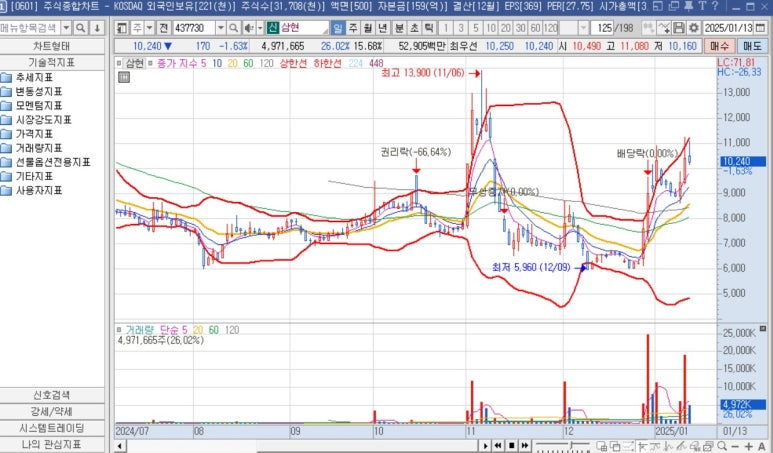Click the stop button in chart playback
Screen dimensions: 773x453
point(512,446)
